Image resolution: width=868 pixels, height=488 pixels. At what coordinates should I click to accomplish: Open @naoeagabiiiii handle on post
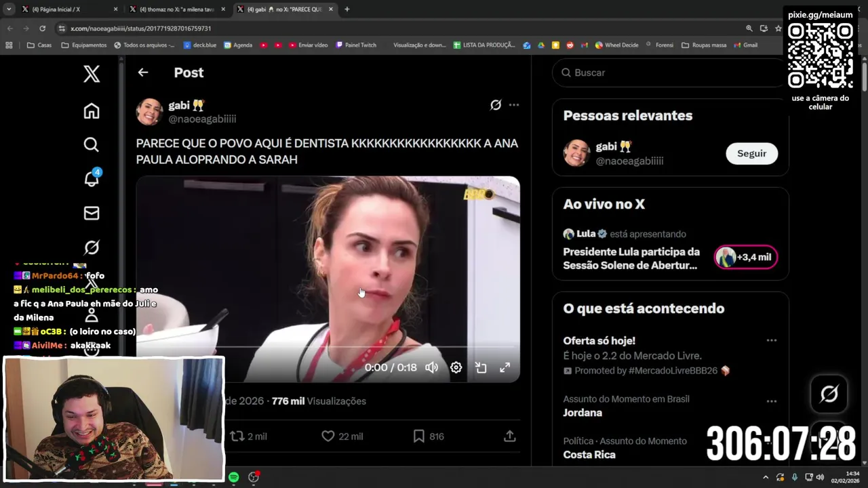[202, 119]
